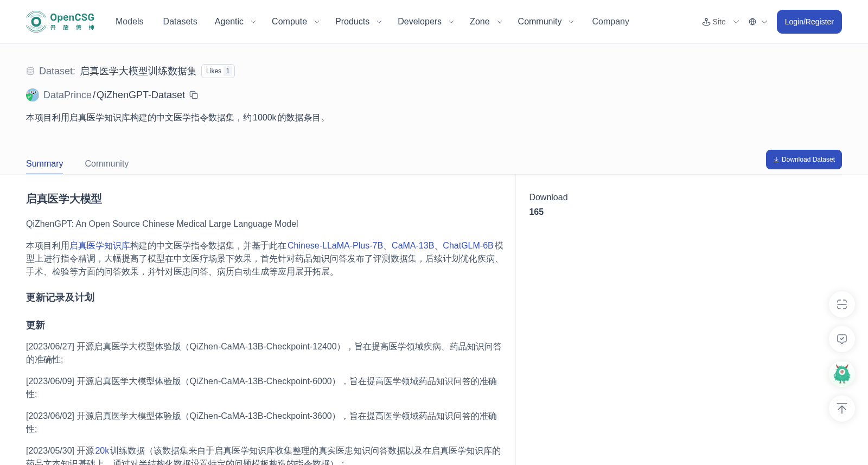Viewport: 868px width, 465px height.
Task: Click the heading 启真医学大模型
Action: (x=64, y=199)
